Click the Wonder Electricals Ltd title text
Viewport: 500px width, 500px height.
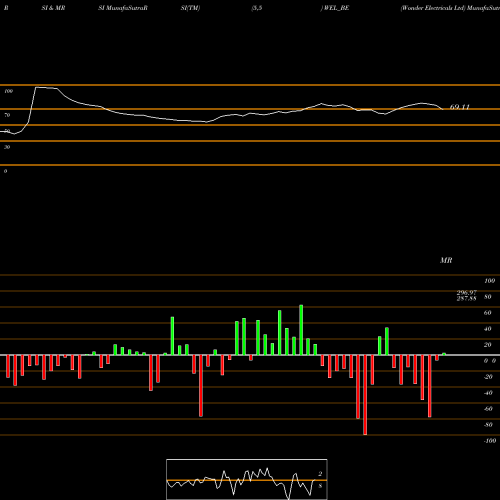pos(433,8)
